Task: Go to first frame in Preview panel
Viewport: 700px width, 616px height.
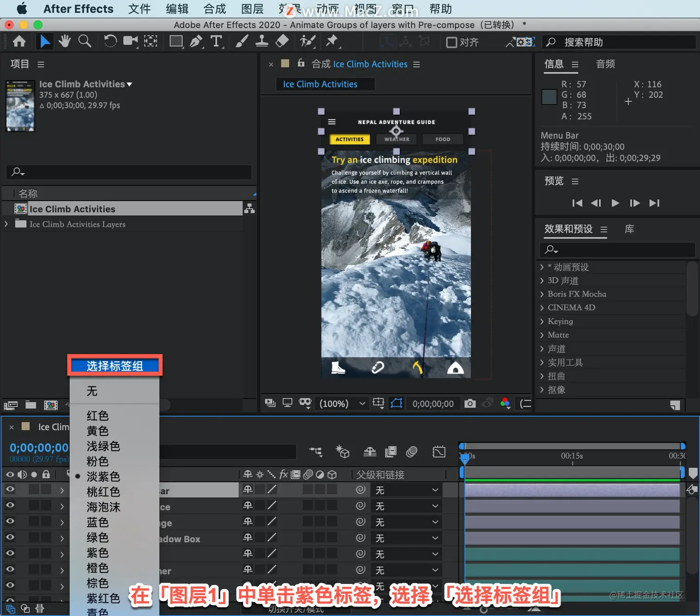Action: 577,203
